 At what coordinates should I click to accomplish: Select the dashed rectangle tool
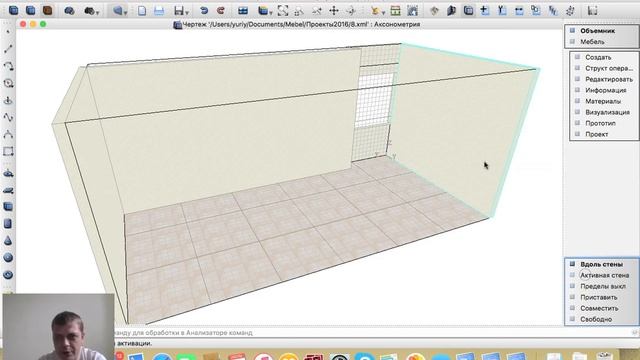(x=8, y=151)
